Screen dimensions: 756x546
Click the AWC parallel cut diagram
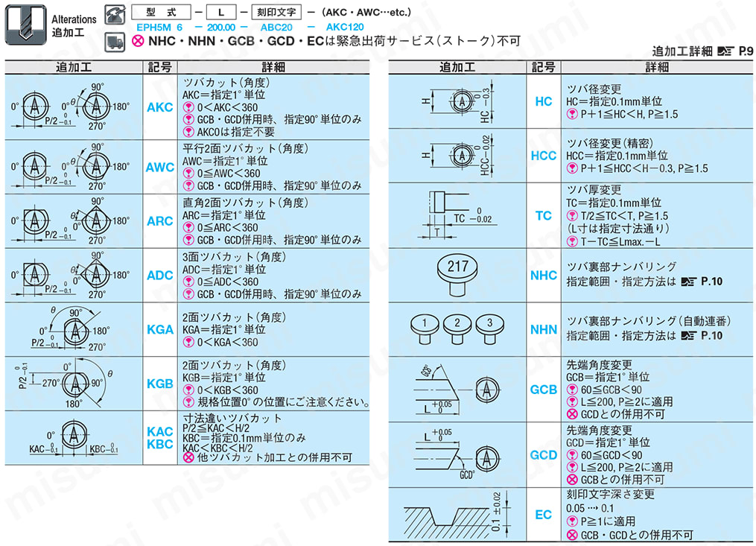pyautogui.click(x=72, y=167)
